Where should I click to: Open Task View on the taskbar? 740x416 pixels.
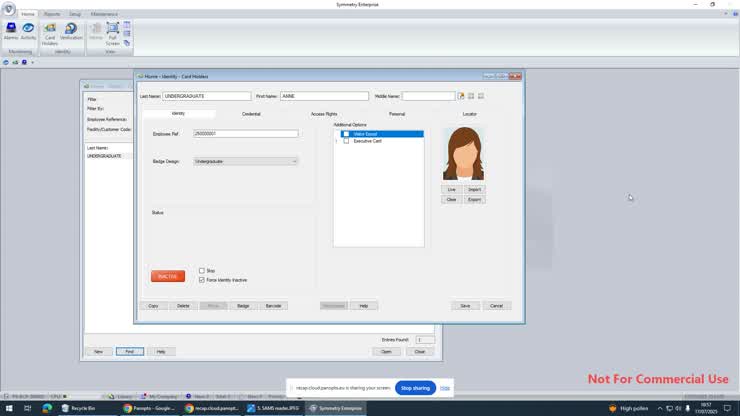tap(27, 408)
